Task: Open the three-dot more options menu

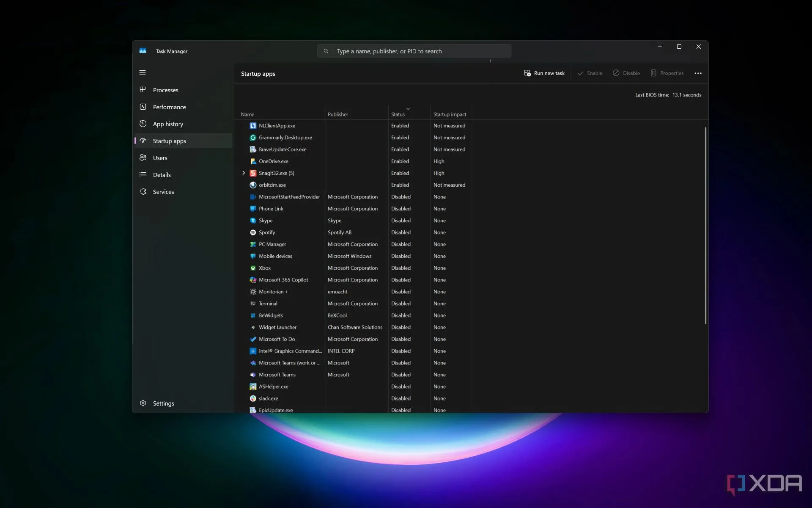Action: coord(698,73)
